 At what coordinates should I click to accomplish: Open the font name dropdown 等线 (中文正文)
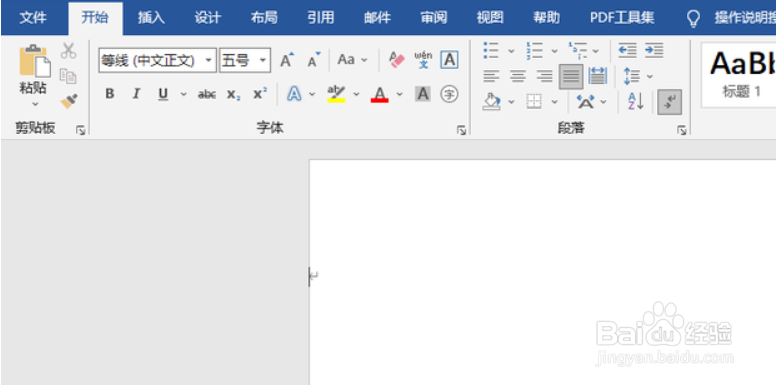click(209, 61)
